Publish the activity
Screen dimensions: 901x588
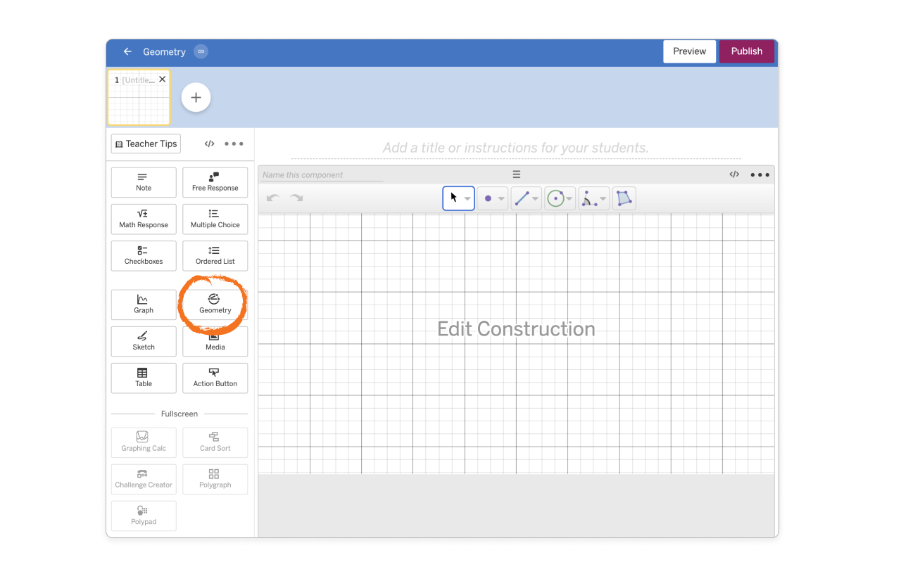tap(746, 51)
